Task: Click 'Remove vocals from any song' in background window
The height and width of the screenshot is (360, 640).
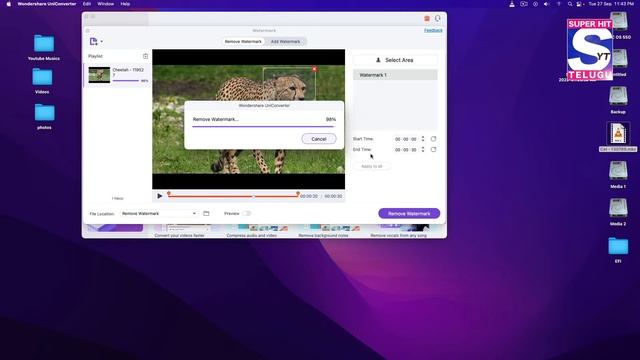Action: [398, 236]
